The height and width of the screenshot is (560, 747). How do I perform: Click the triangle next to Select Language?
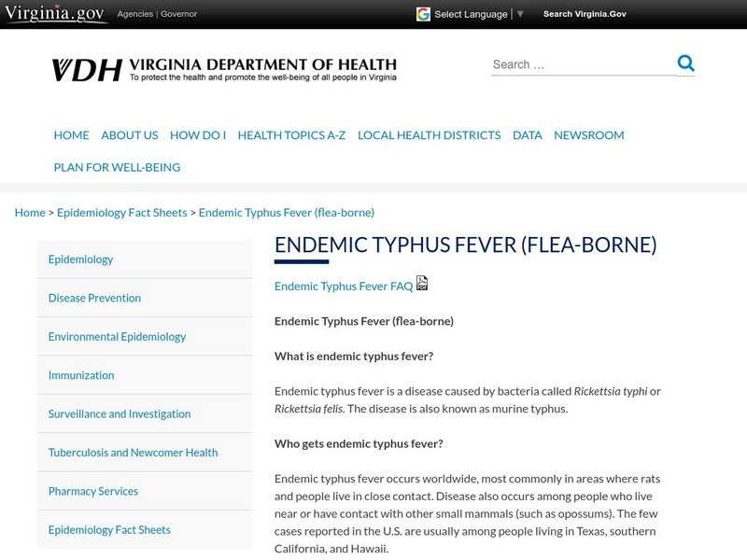point(519,14)
